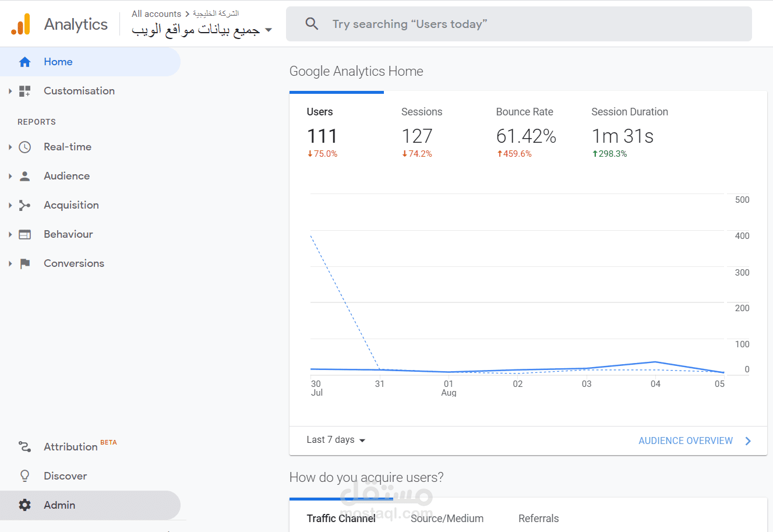Select the Session Duration metric tab
This screenshot has width=773, height=532.
click(629, 133)
